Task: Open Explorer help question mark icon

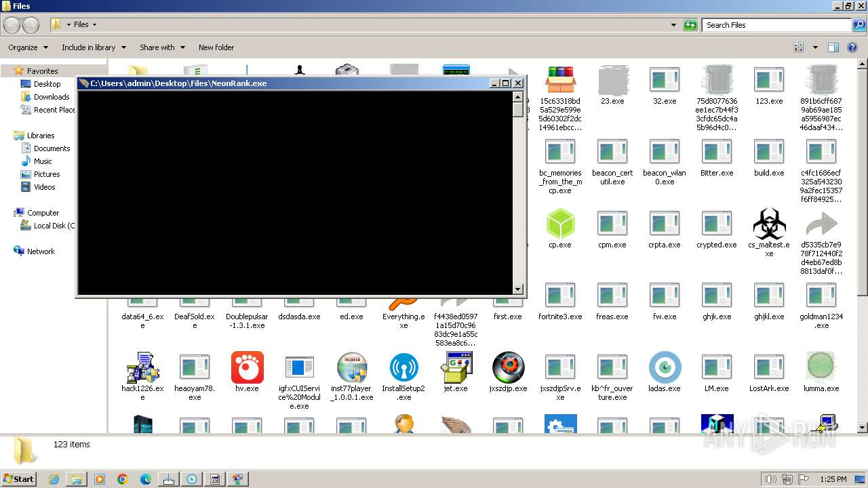Action: [852, 47]
